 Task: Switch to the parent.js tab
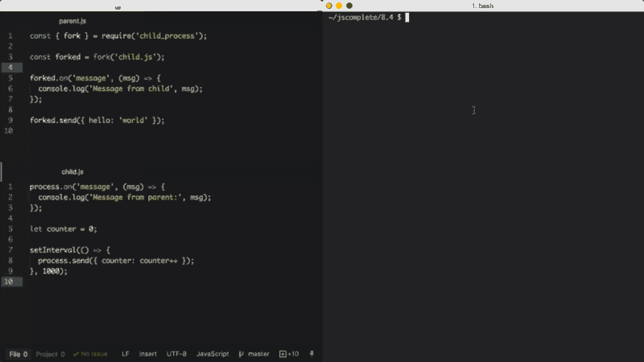point(72,21)
